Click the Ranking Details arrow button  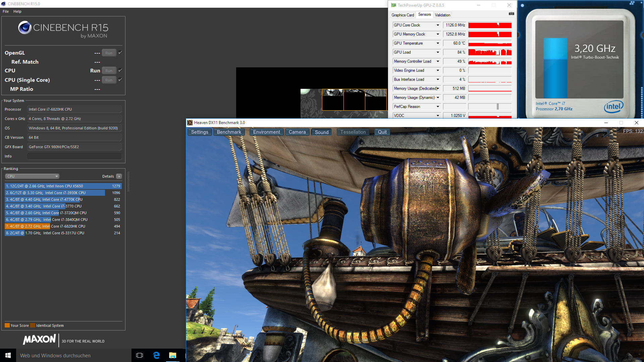pos(119,176)
